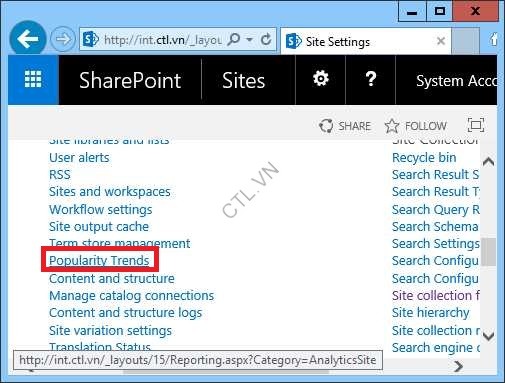The image size is (505, 383).
Task: Toggle focus on content icon
Action: pyautogui.click(x=476, y=125)
